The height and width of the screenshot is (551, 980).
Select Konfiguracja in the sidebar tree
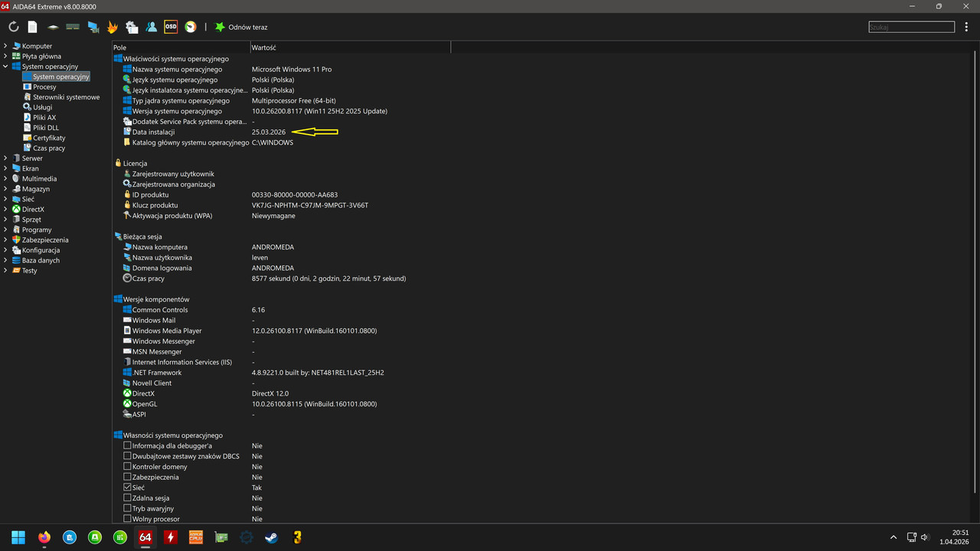41,250
